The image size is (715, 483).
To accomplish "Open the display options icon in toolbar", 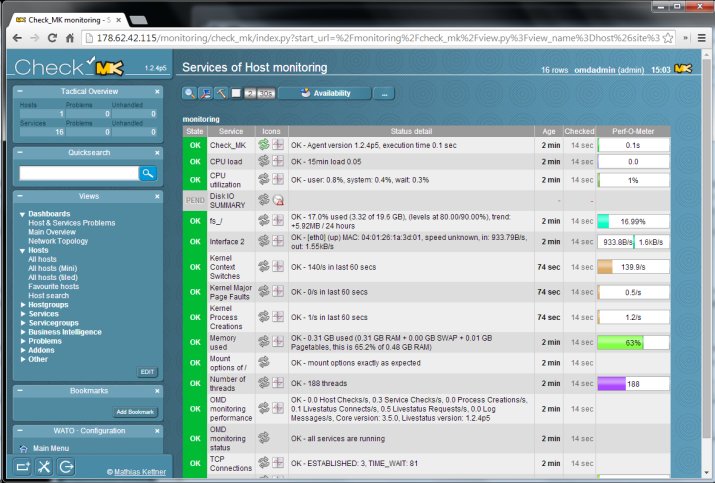I will [205, 93].
